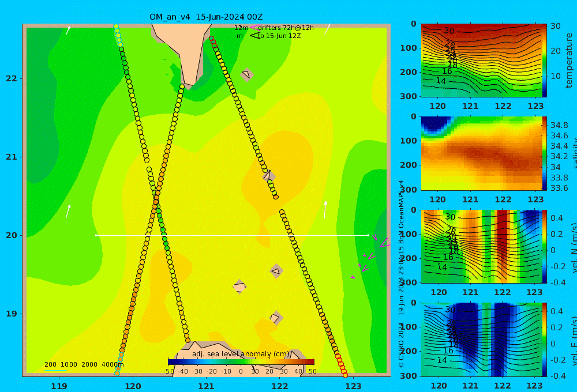Click the map title 'OM_an_v4 15-Jun-2024 00Z'
Viewport: 577px width, 392px height.
(206, 17)
